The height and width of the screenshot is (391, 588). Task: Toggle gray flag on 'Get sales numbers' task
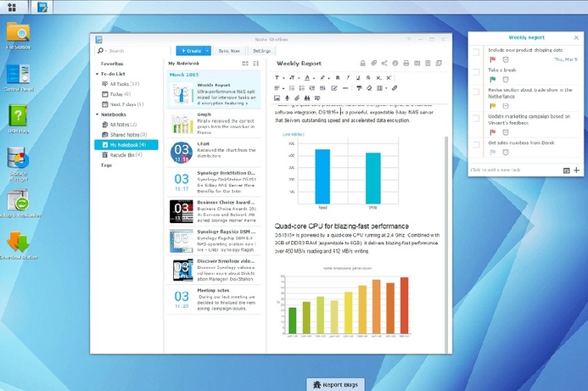[x=493, y=152]
